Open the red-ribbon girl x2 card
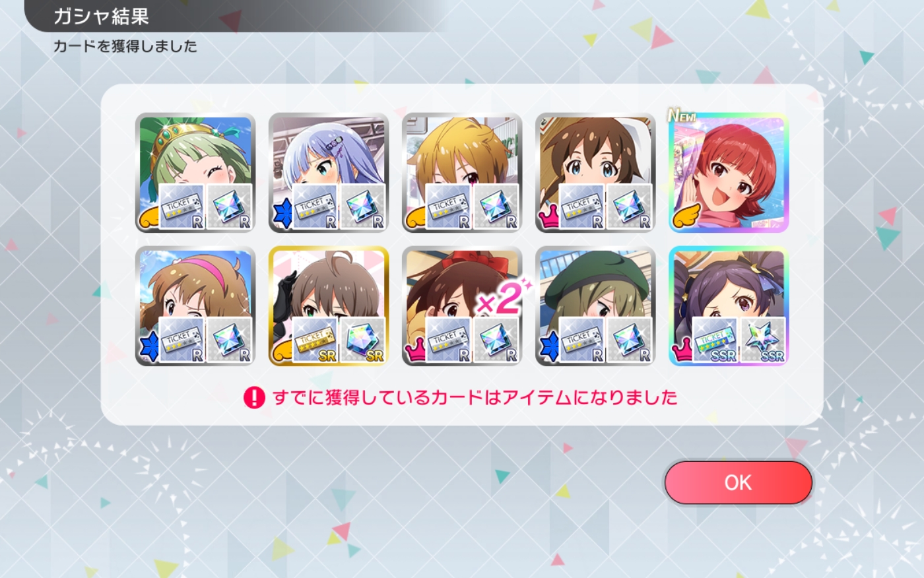Viewport: 924px width, 578px height. (x=462, y=306)
